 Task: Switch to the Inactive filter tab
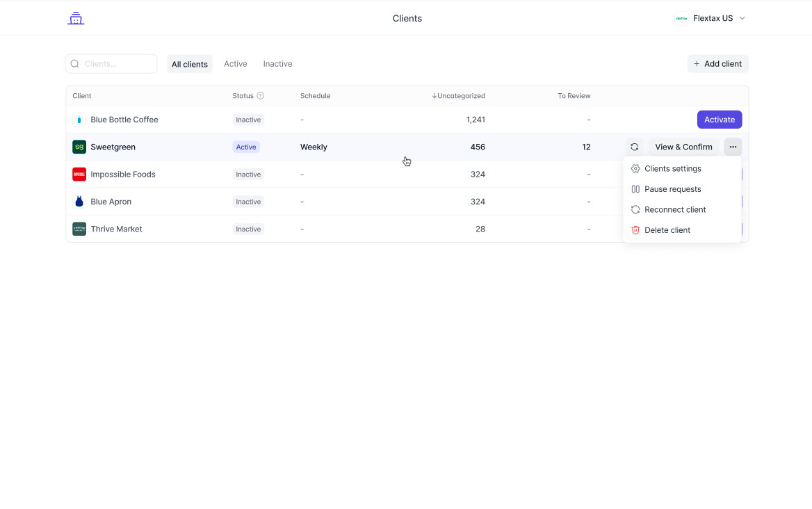point(277,64)
